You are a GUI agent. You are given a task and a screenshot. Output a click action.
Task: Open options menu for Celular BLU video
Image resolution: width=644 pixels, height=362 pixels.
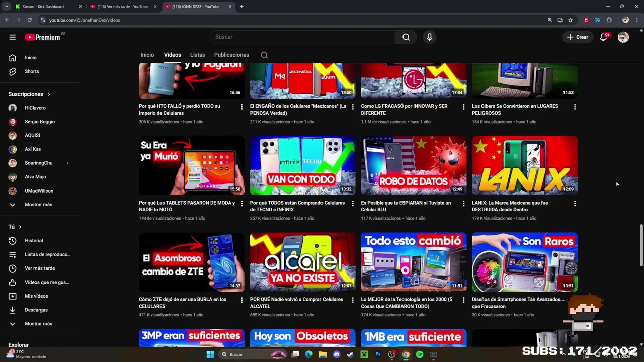[463, 204]
